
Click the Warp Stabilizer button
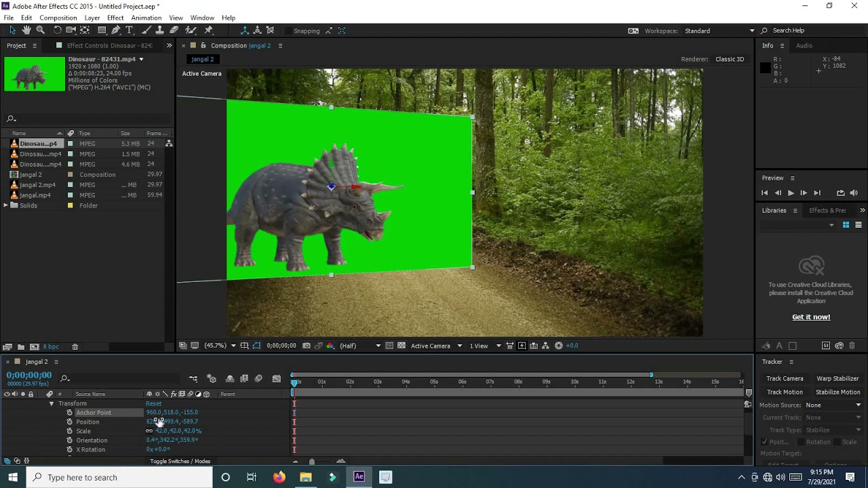click(837, 378)
